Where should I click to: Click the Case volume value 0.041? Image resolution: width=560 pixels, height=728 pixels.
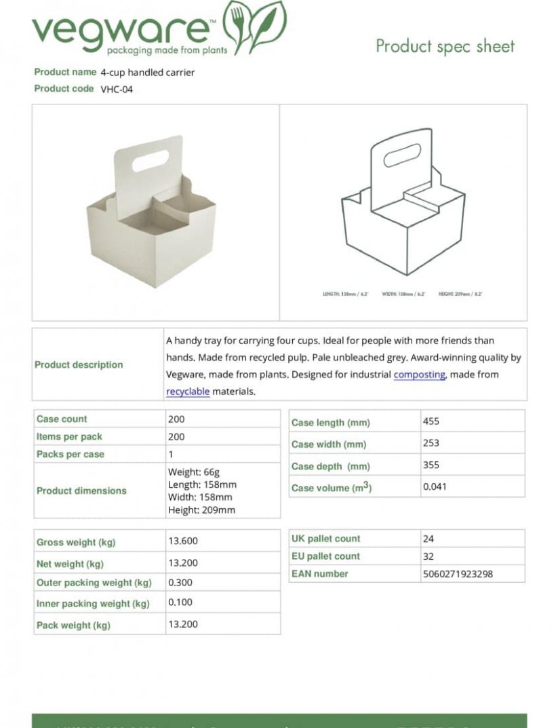[435, 486]
